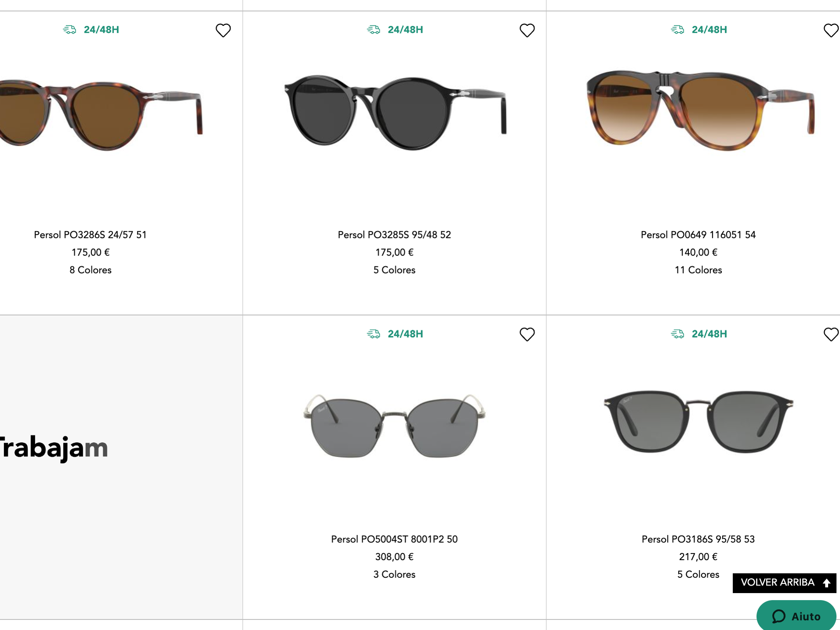Click the Aiuto chat bubble icon
This screenshot has height=630, width=840.
(x=778, y=616)
